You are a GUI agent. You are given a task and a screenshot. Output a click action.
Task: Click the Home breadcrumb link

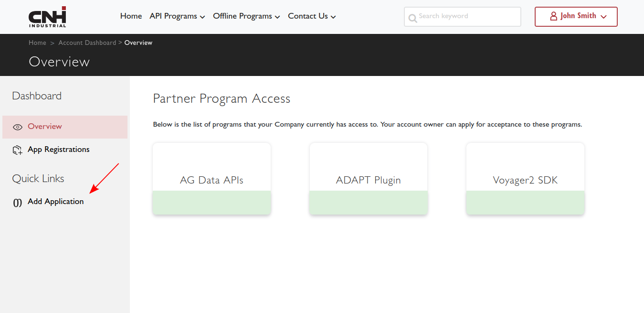37,43
